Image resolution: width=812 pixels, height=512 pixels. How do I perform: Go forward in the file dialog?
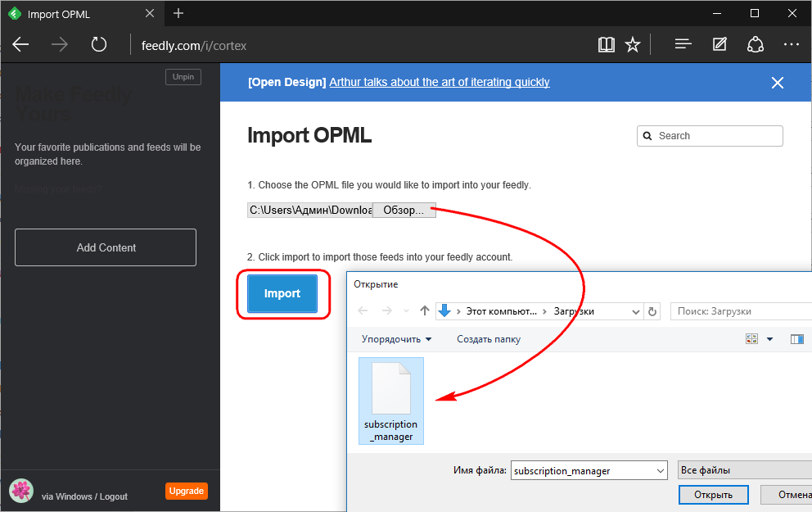pos(386,311)
